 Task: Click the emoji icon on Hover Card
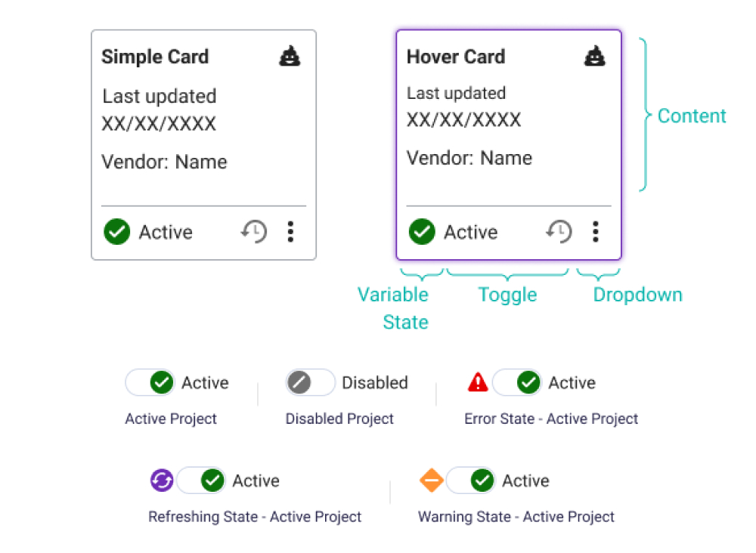pyautogui.click(x=595, y=57)
